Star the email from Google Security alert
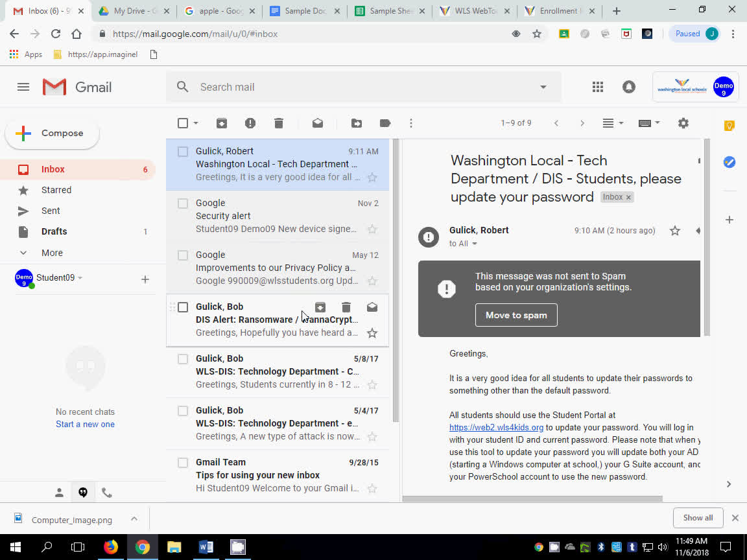 tap(372, 229)
